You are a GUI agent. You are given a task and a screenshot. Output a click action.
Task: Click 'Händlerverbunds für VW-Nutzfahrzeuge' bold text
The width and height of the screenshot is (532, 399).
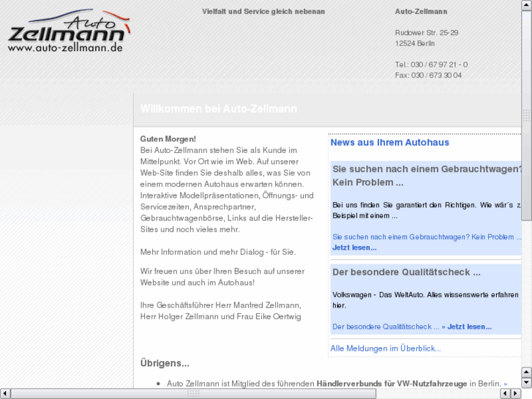pyautogui.click(x=391, y=384)
